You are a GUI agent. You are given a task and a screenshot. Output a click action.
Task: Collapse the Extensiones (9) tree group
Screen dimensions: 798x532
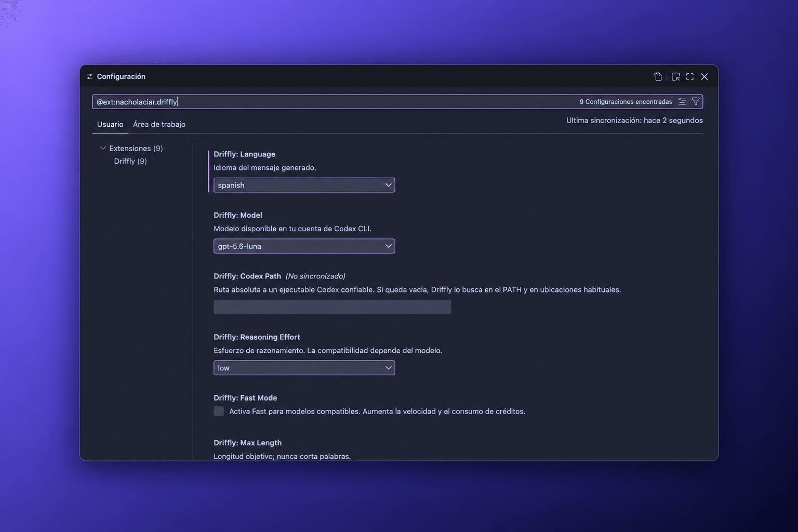pos(103,149)
